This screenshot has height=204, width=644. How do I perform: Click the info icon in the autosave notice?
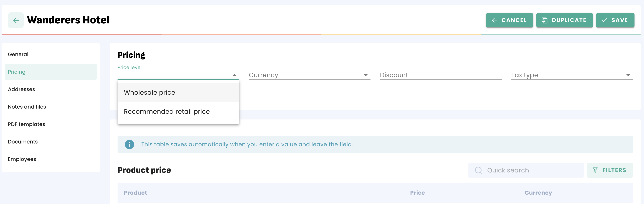point(129,144)
